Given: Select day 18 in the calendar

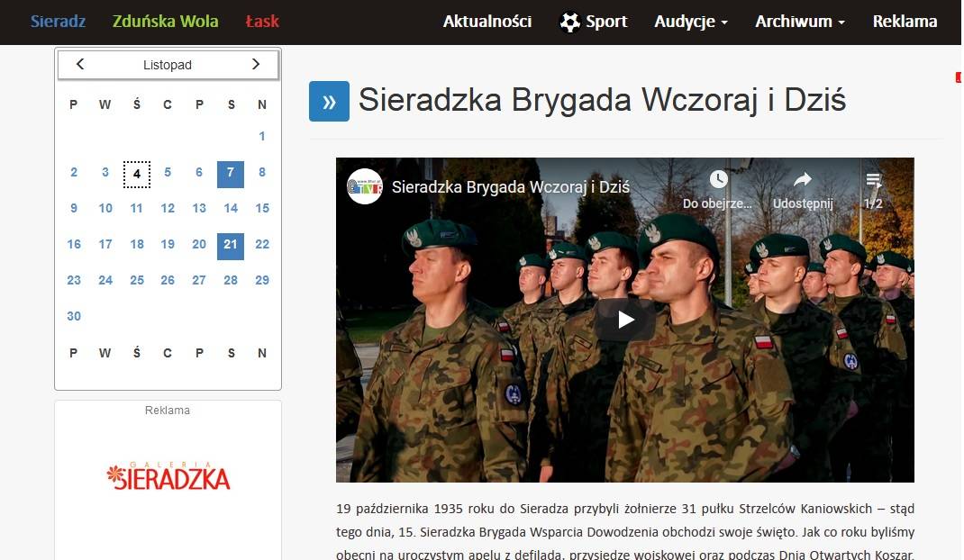Looking at the screenshot, I should (136, 244).
